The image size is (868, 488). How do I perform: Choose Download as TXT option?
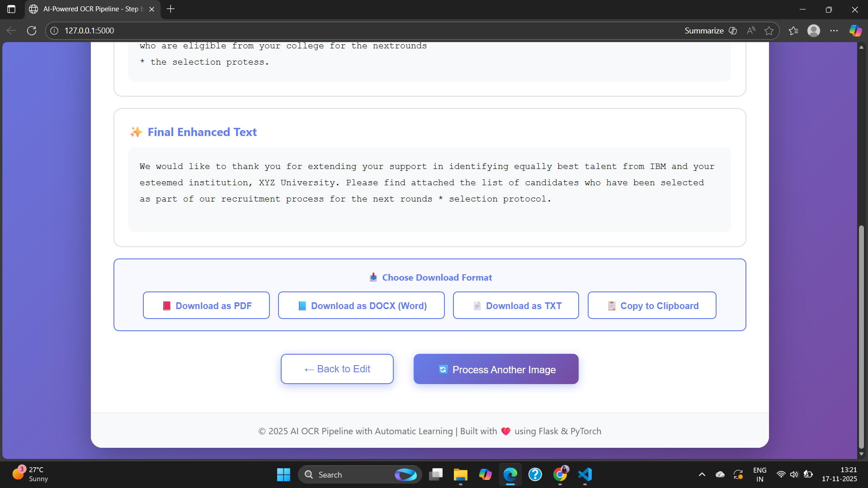coord(516,306)
